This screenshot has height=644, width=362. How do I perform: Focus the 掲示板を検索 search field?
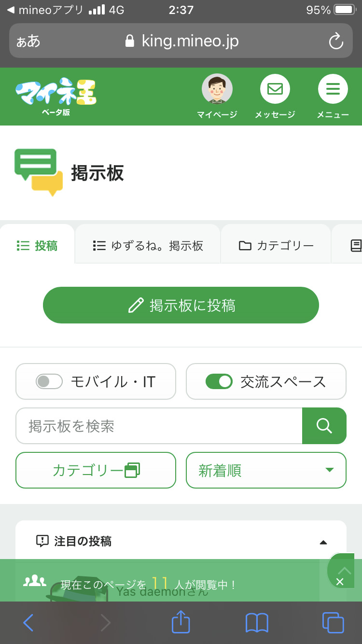coord(159,426)
